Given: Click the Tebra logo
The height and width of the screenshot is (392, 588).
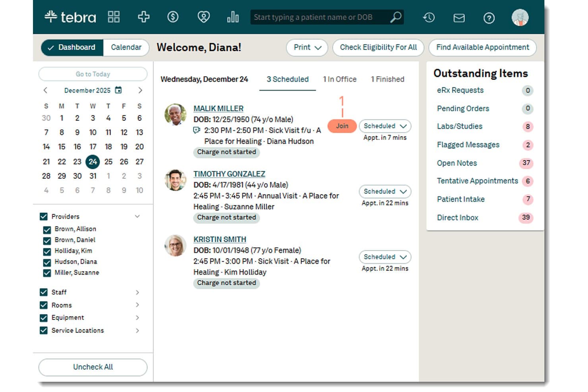Looking at the screenshot, I should click(x=70, y=17).
